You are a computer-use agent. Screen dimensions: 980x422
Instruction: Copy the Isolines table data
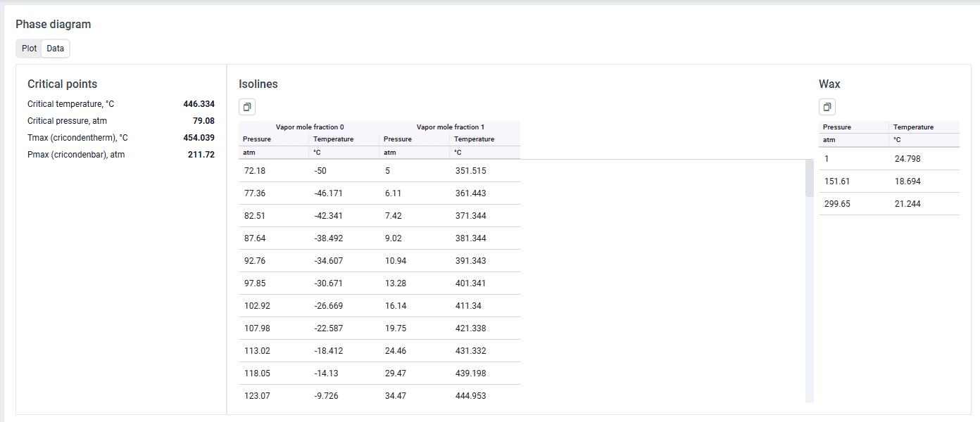(247, 107)
